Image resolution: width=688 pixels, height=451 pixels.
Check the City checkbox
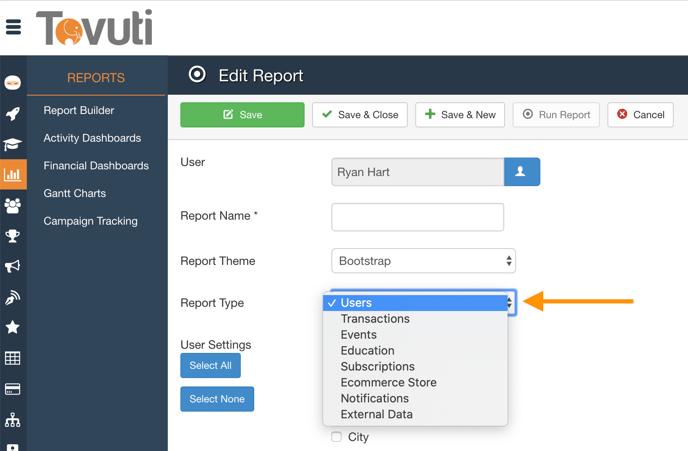click(x=336, y=437)
